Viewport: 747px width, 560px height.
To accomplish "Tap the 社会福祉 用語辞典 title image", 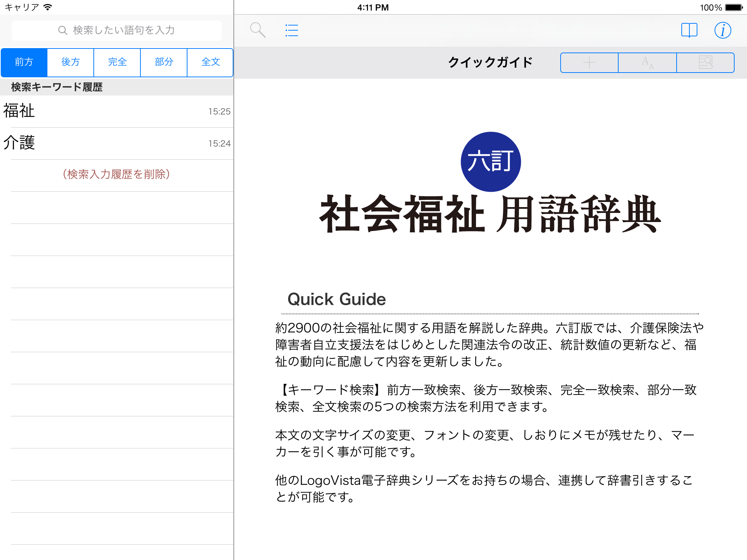I will pyautogui.click(x=490, y=214).
